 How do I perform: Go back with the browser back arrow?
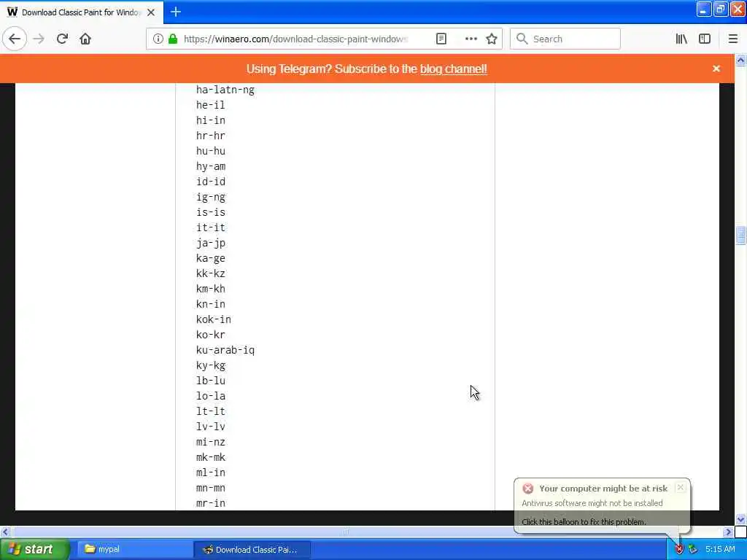tap(15, 39)
